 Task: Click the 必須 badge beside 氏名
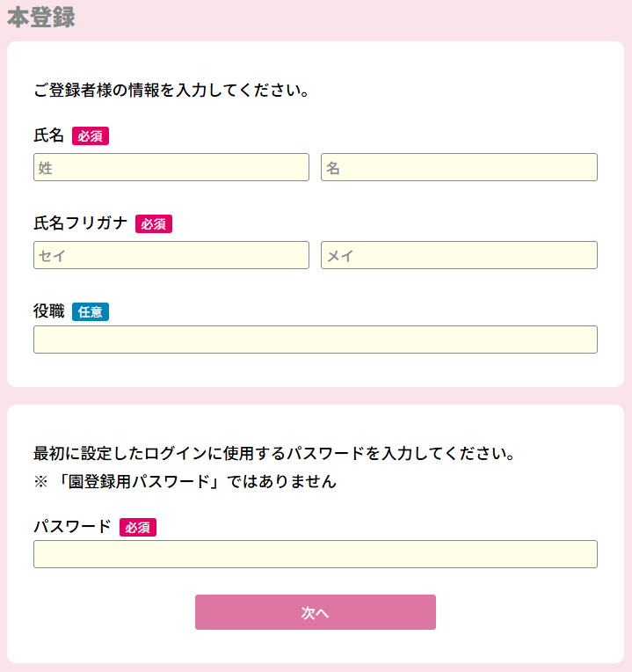[91, 136]
